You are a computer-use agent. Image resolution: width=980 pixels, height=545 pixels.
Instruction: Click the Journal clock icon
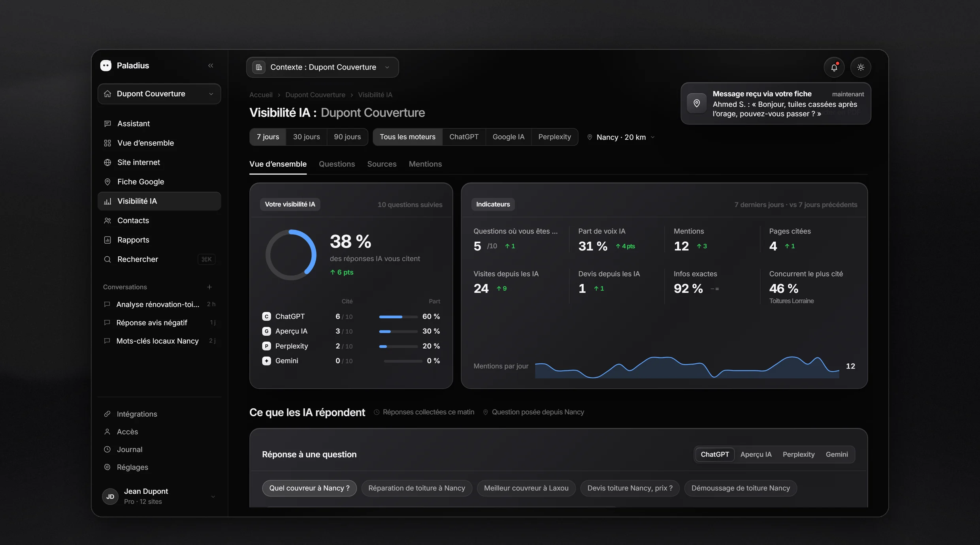pos(107,449)
